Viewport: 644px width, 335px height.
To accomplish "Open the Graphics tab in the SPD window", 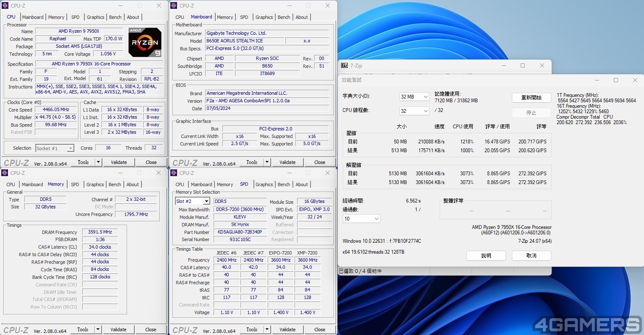I will click(x=264, y=184).
